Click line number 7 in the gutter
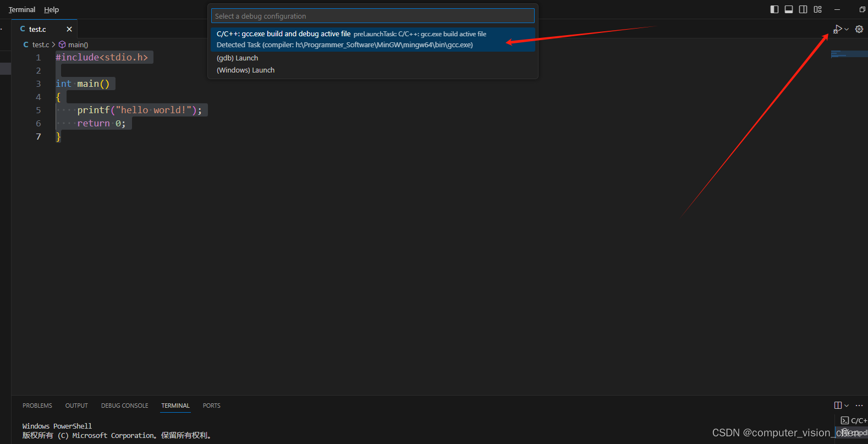868x444 pixels. [x=39, y=136]
